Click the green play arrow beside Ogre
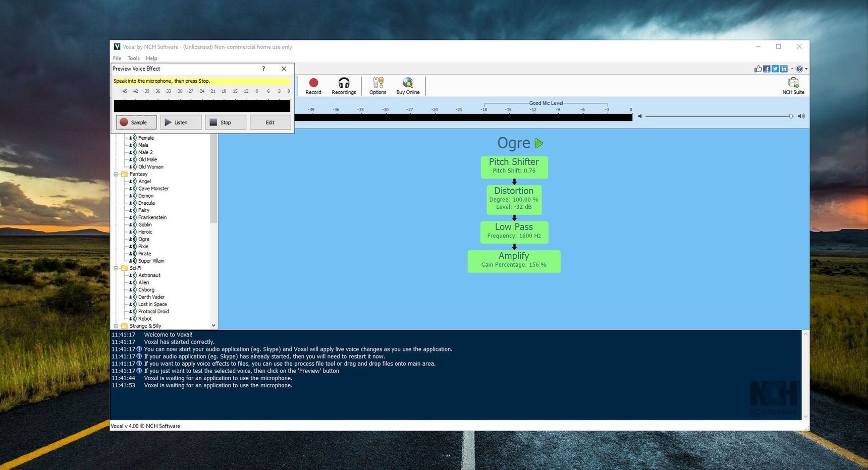This screenshot has width=868, height=470. [539, 143]
